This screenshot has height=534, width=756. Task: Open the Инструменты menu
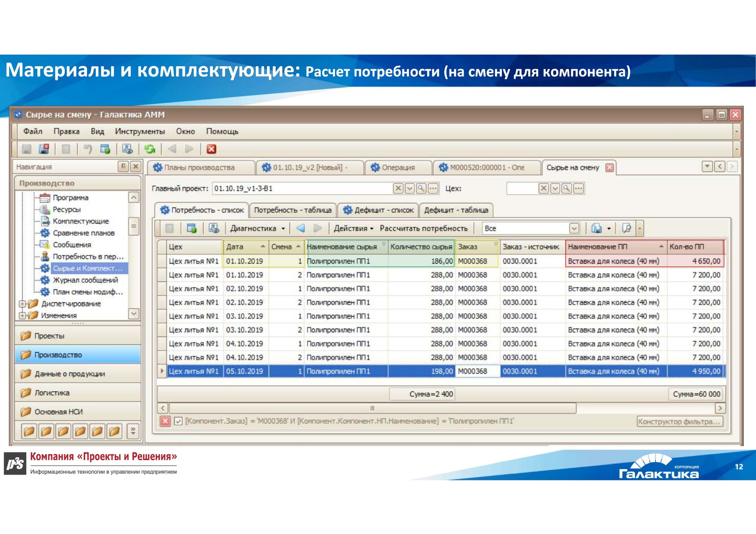(x=140, y=131)
